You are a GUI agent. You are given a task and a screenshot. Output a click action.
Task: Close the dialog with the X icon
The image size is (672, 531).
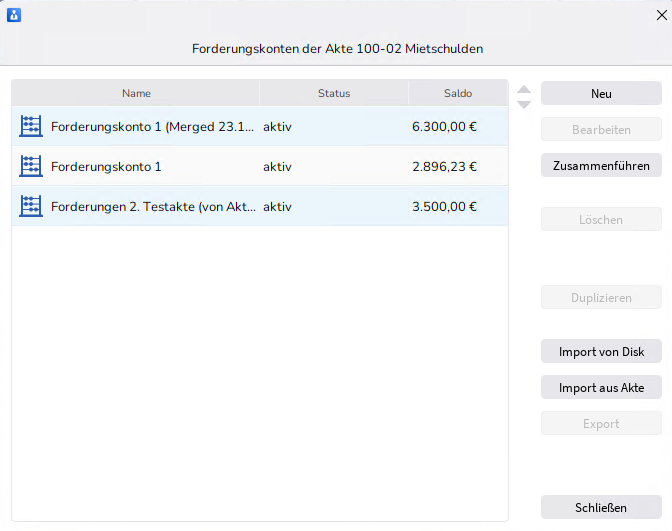pos(660,15)
